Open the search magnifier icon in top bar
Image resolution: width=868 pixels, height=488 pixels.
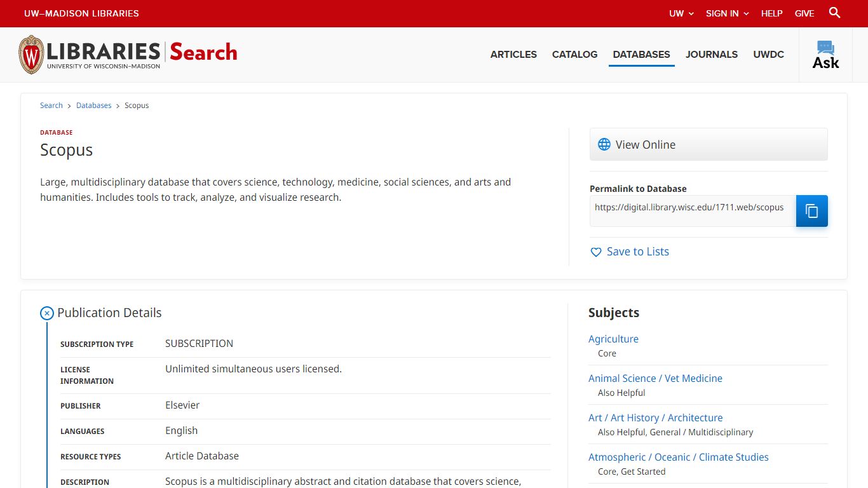(x=835, y=13)
